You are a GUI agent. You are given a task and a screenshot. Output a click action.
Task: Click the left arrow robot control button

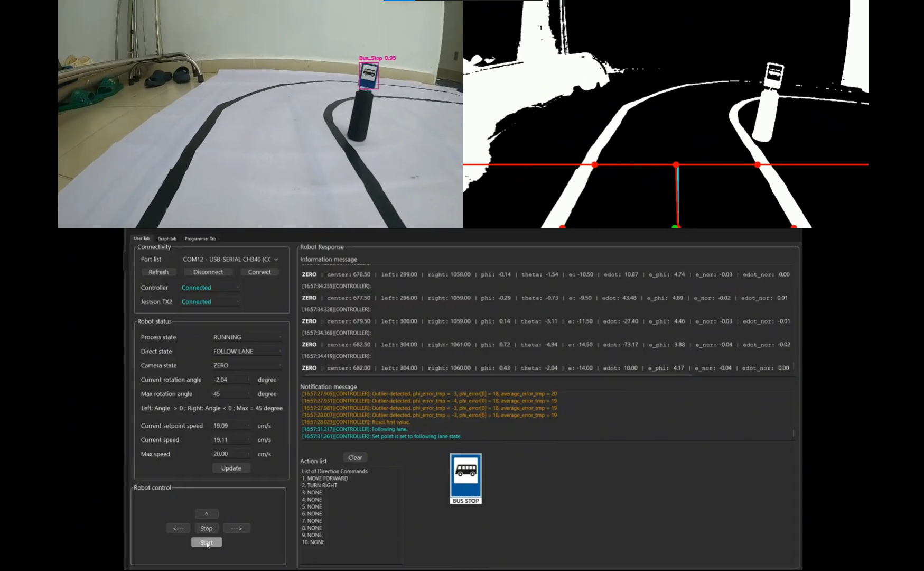178,528
